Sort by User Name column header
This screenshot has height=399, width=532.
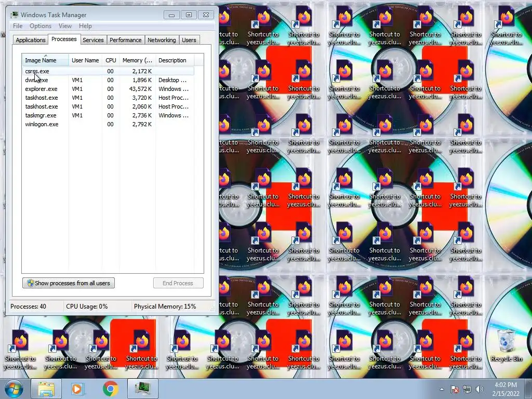tap(85, 60)
